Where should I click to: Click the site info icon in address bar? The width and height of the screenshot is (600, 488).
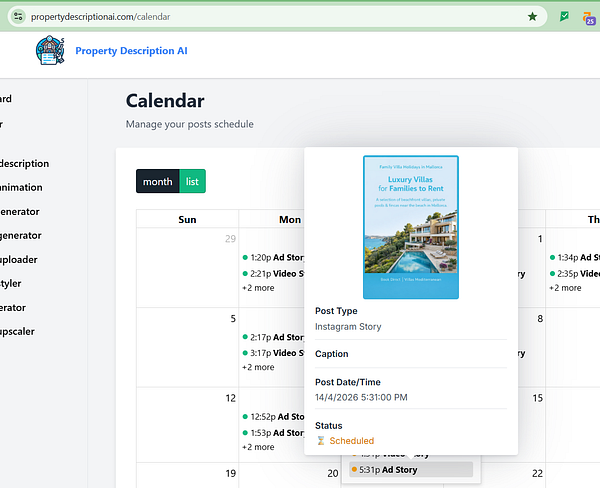(x=18, y=16)
